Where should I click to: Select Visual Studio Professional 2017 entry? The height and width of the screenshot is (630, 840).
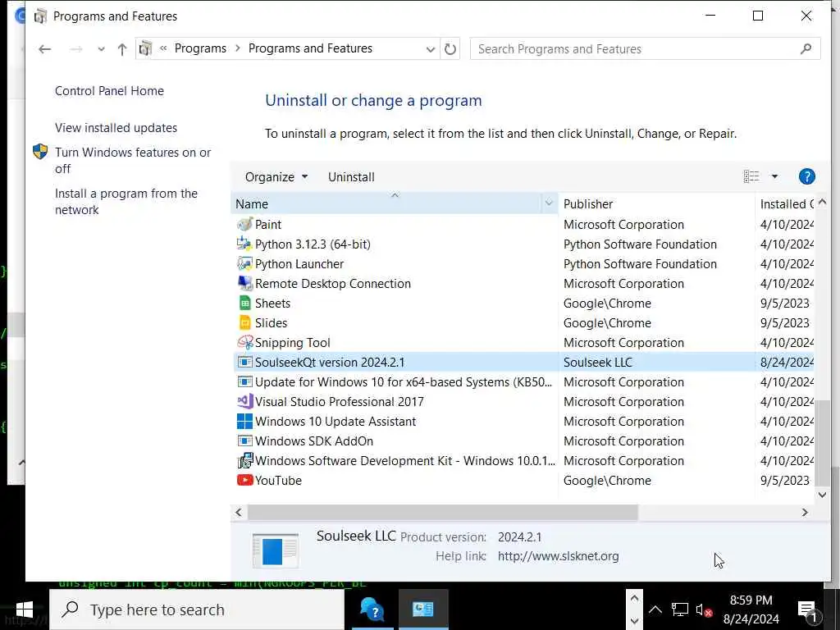pyautogui.click(x=339, y=402)
